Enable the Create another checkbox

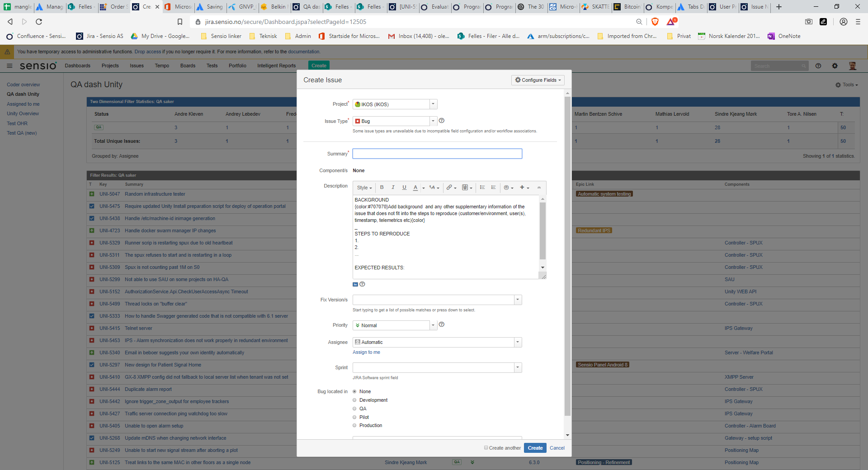[486, 448]
